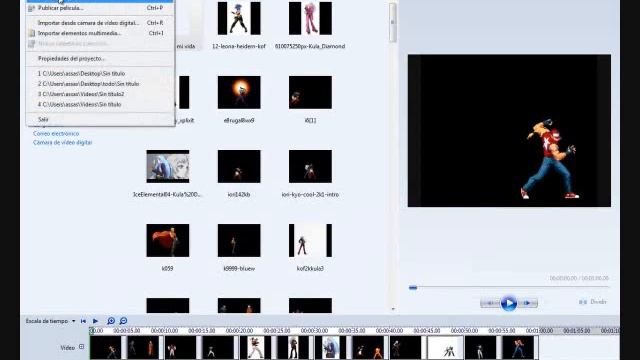Viewport: 640px width, 360px height.
Task: Click the preview seek slider handle
Action: (413, 288)
